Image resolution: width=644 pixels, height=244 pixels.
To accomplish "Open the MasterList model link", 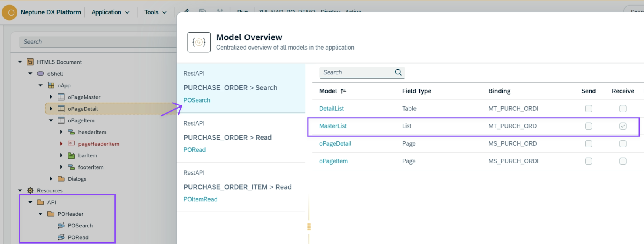I will 333,126.
